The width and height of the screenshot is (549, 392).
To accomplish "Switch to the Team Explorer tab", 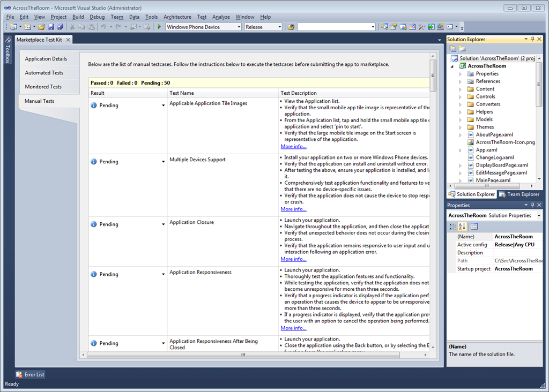I will (x=519, y=194).
